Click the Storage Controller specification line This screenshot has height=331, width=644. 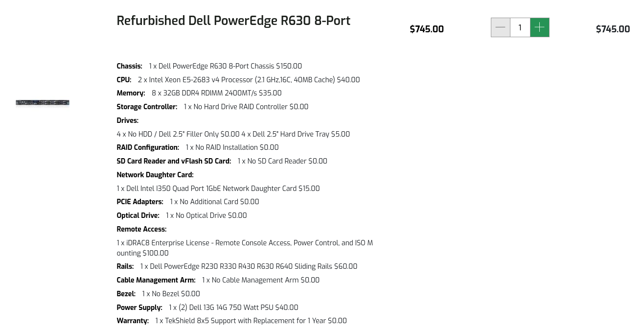click(212, 107)
